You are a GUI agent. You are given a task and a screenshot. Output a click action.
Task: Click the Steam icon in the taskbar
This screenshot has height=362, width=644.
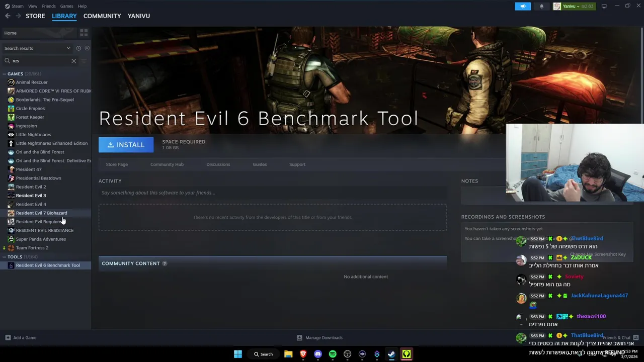[391, 354]
